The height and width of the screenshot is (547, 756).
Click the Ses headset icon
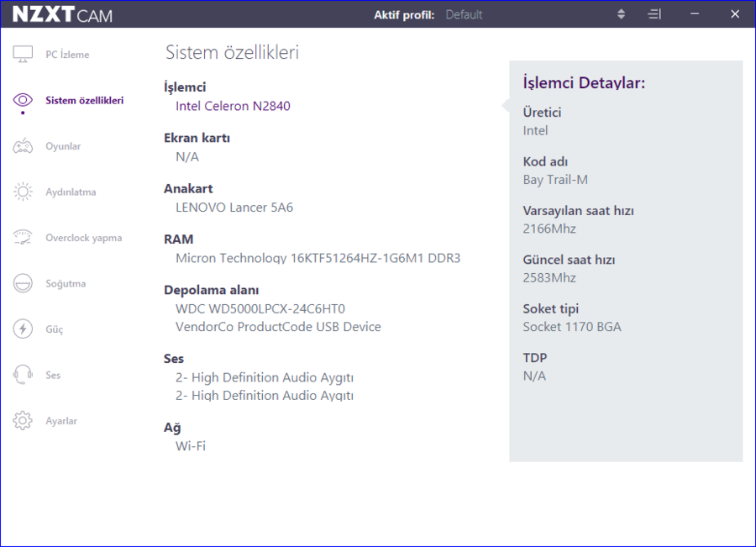[23, 375]
